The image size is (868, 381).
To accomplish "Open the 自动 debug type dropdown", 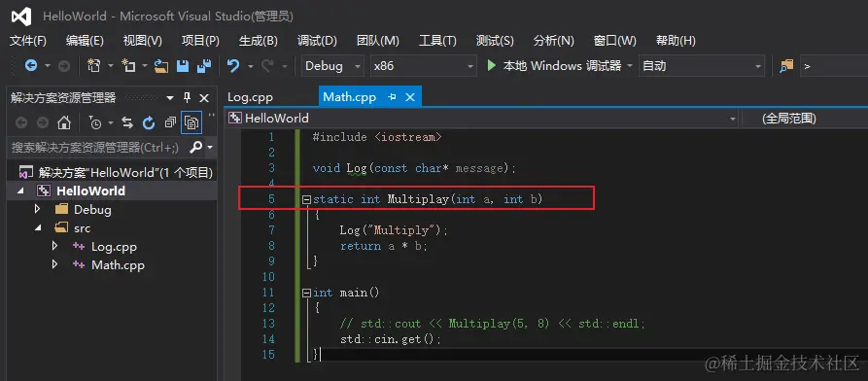I will (702, 66).
